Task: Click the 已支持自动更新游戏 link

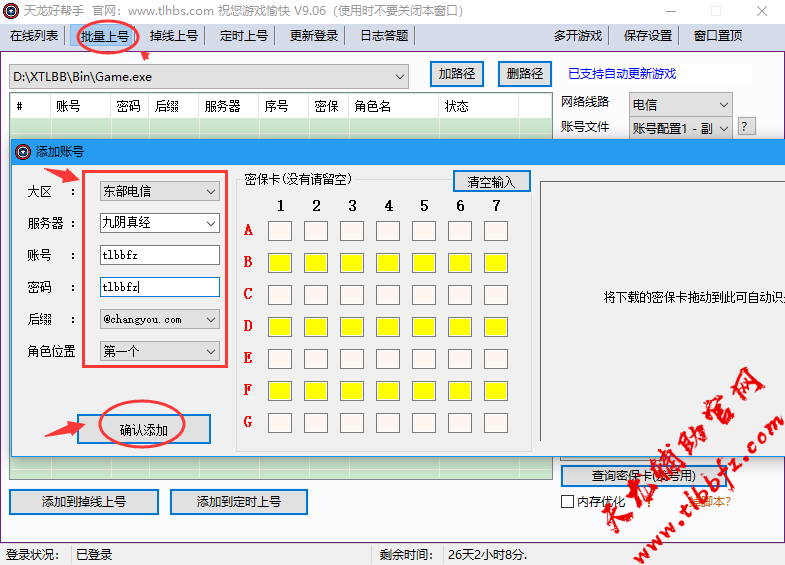Action: [622, 74]
